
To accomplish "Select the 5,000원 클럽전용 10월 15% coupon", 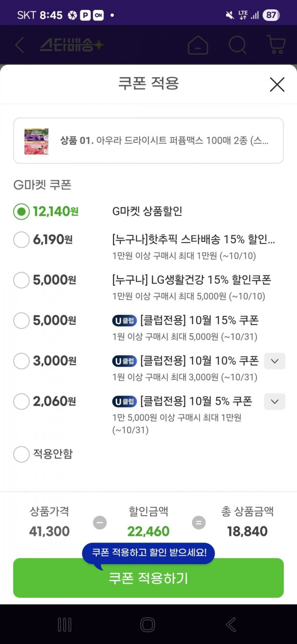I will [21, 320].
